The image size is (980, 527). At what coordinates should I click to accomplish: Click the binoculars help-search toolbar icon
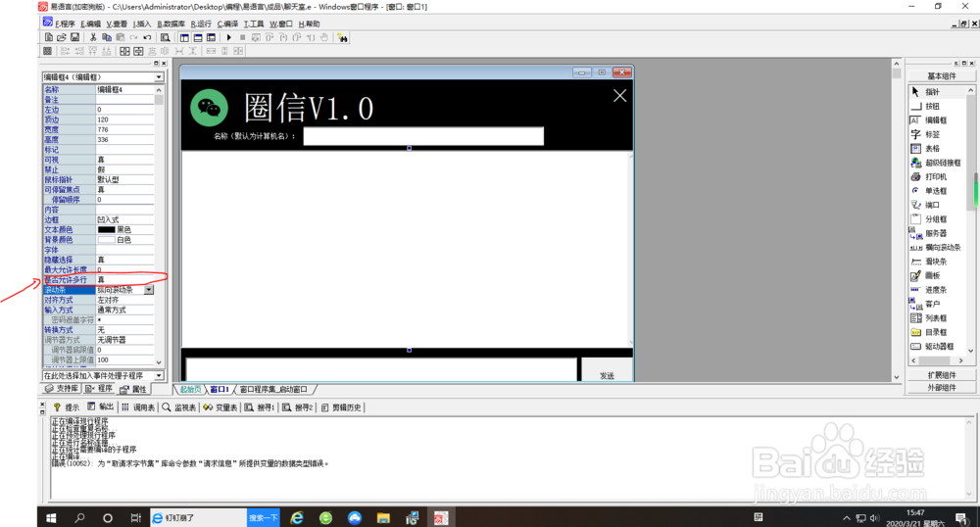(342, 37)
